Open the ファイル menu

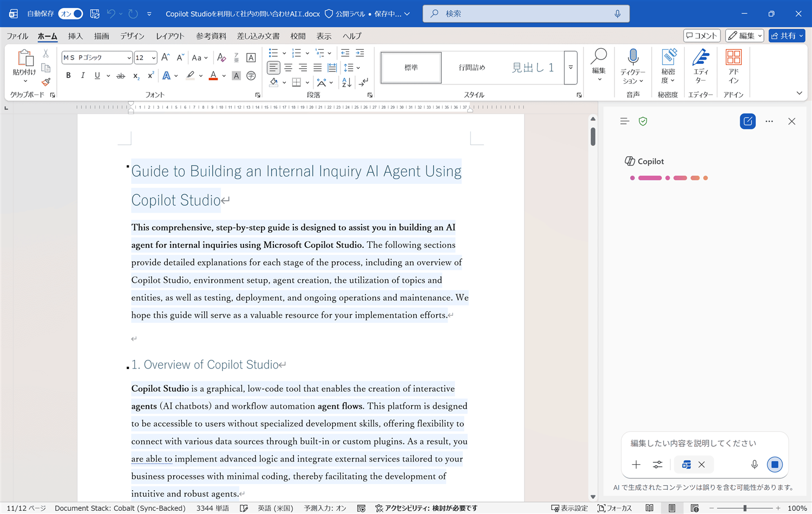17,36
